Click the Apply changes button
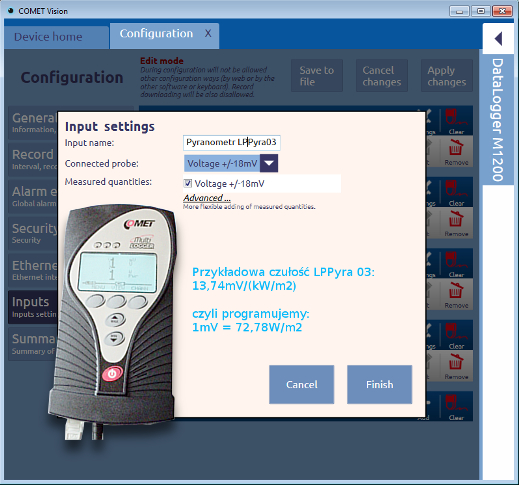Image resolution: width=520 pixels, height=486 pixels. tap(447, 76)
